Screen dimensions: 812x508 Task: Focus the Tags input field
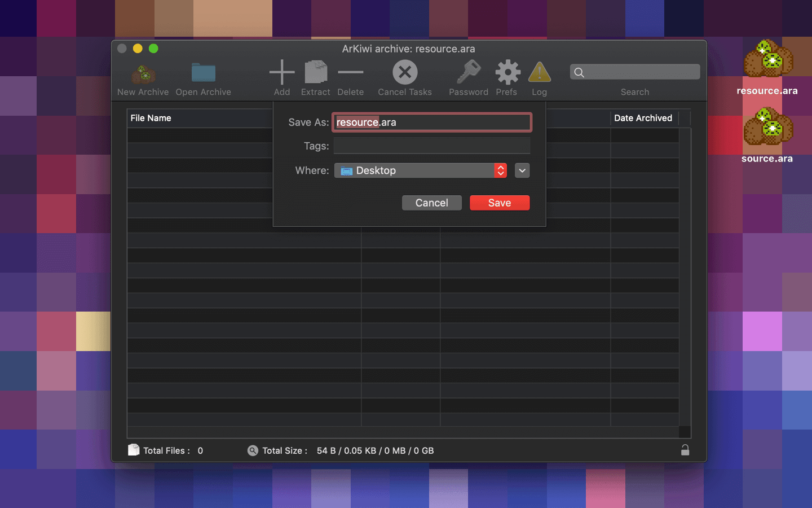(x=431, y=146)
